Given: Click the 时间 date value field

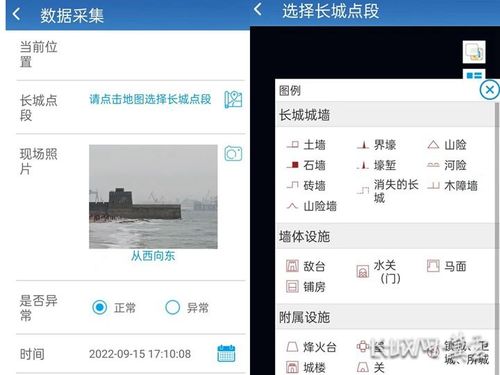Looking at the screenshot, I should tap(140, 354).
